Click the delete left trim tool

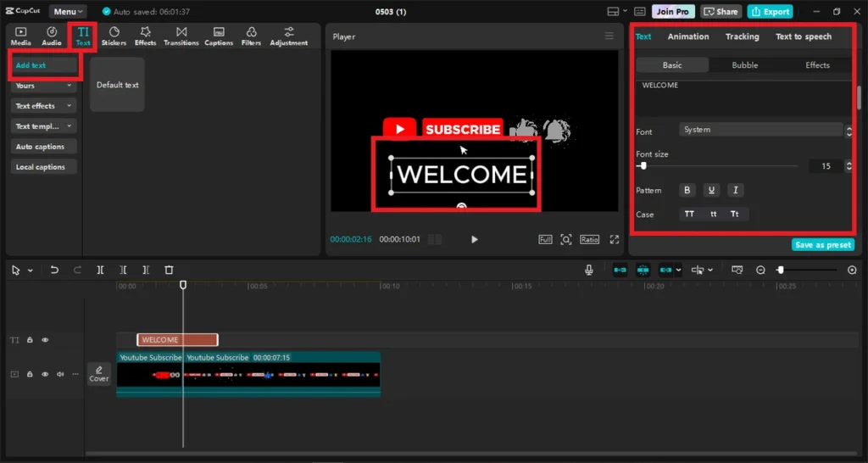point(123,270)
